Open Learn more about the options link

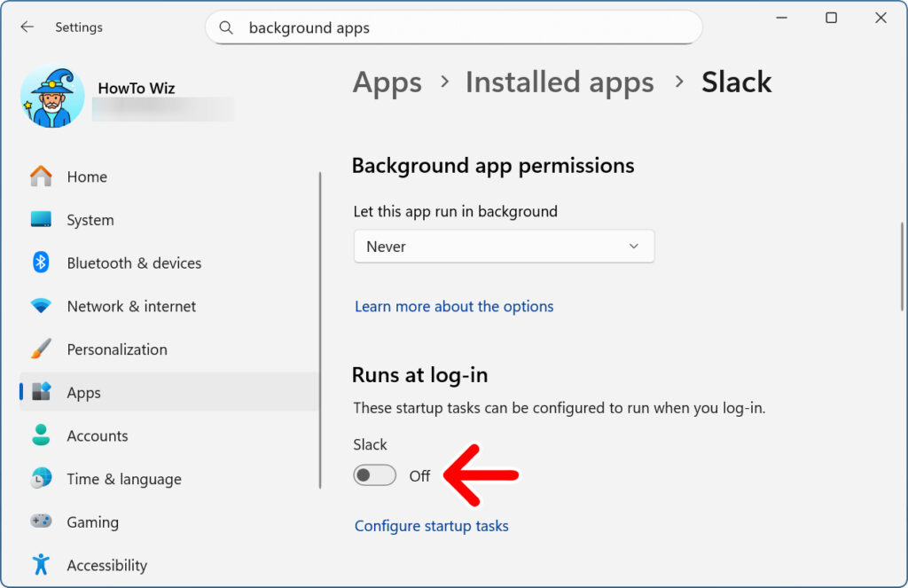click(x=454, y=306)
